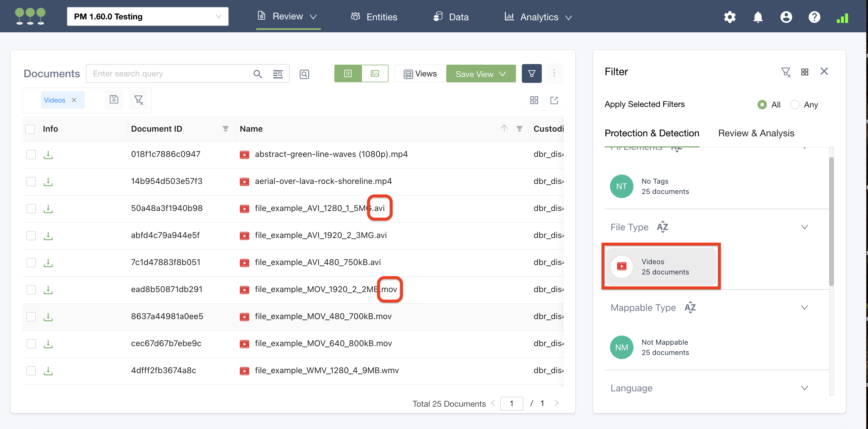Screen dimensions: 868x429
Task: Collapse the File Type filter section
Action: coord(804,227)
